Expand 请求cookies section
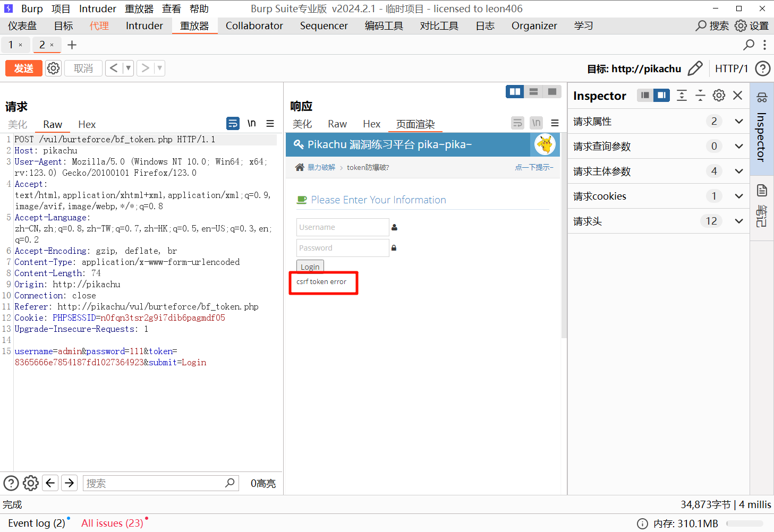Viewport: 774px width, 532px height. (x=658, y=196)
